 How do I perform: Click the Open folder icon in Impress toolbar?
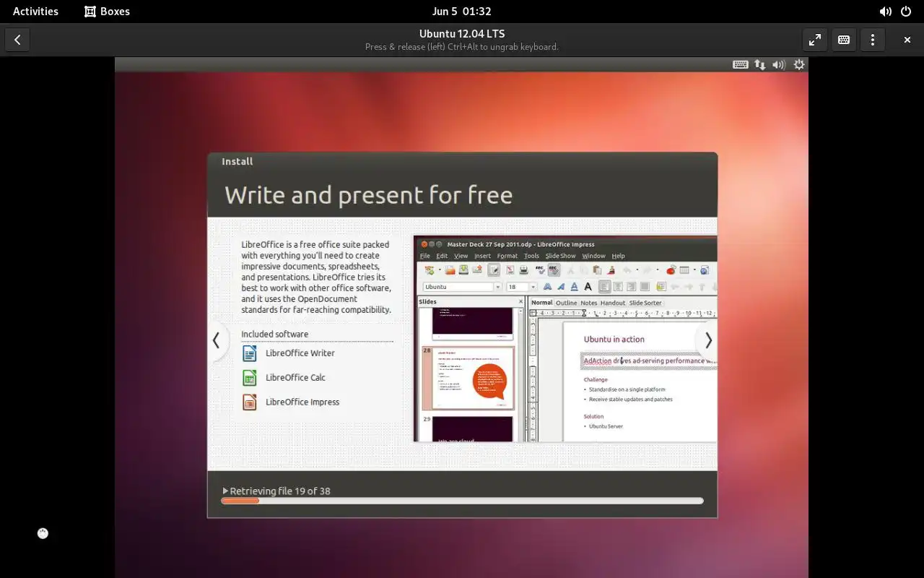pyautogui.click(x=450, y=270)
